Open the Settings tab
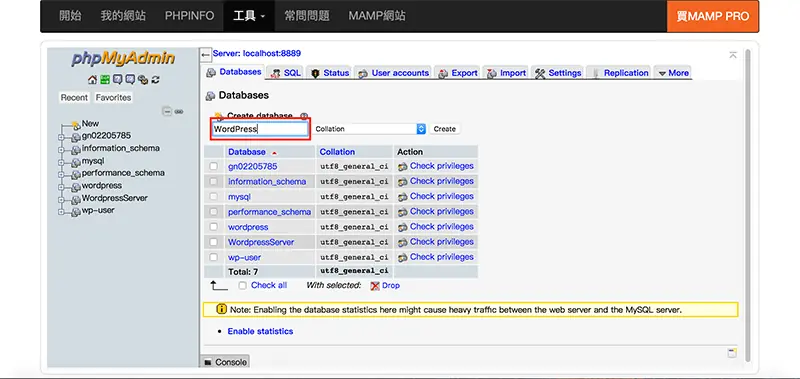Screen dimensions: 800x379 [558, 73]
